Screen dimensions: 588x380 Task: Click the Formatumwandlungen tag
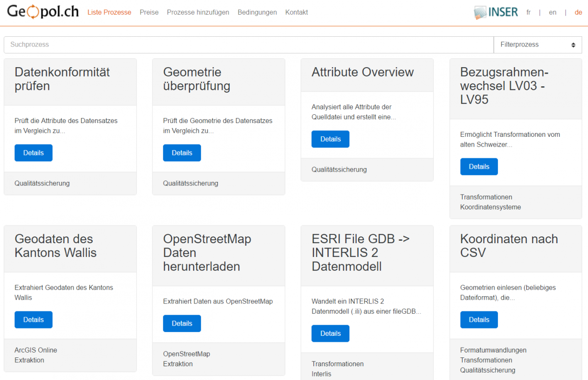click(493, 350)
